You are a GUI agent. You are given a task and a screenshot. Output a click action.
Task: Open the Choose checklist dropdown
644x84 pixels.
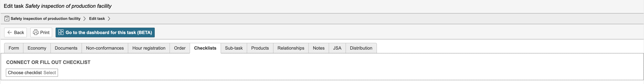32,73
